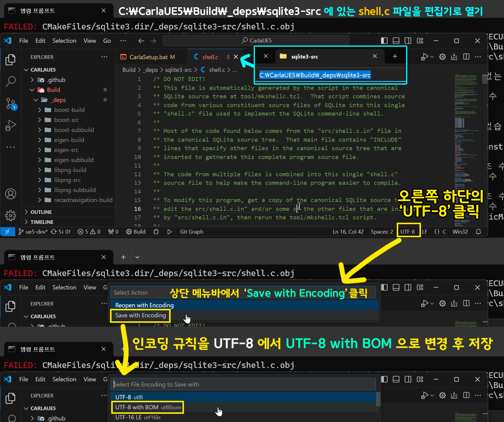Expand boost-build folder
504x422 pixels.
[39, 110]
